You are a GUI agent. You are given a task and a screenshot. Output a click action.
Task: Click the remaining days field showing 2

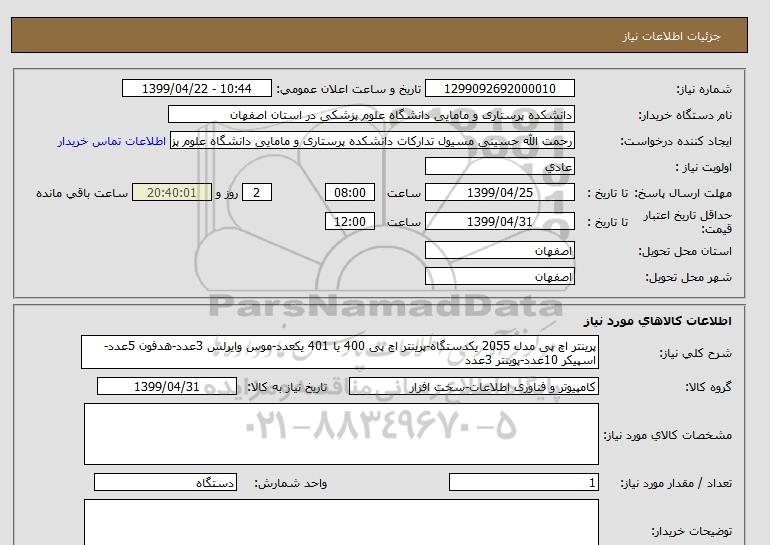click(x=257, y=192)
